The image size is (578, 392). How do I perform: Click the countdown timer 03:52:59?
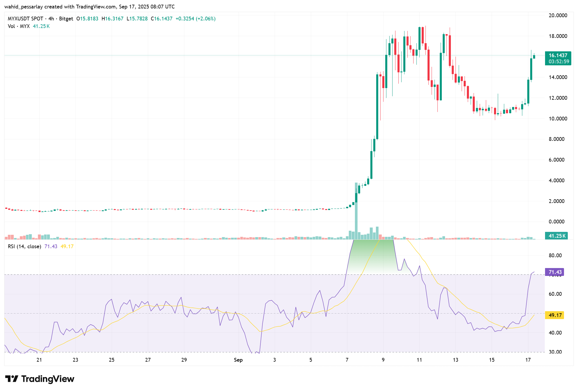coord(558,62)
